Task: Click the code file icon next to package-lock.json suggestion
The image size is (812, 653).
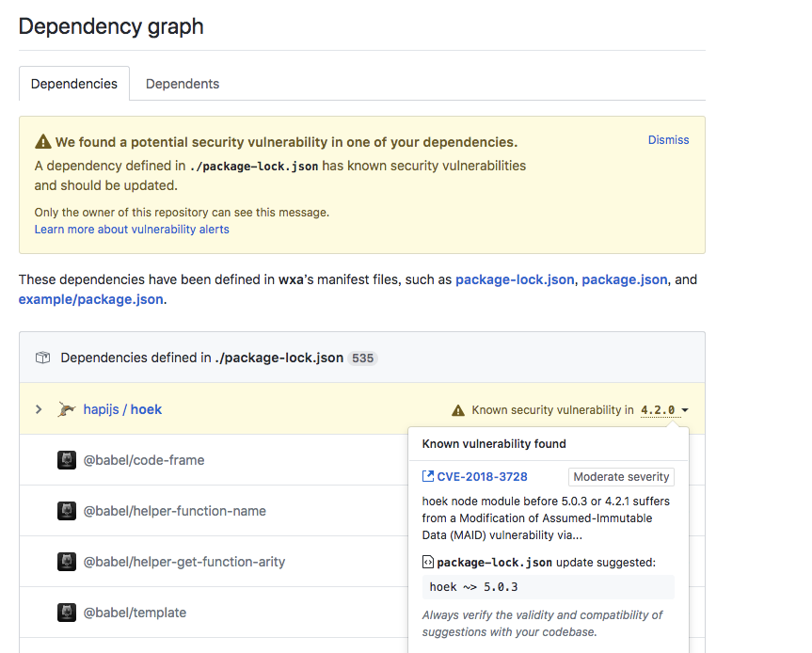Action: [x=430, y=562]
